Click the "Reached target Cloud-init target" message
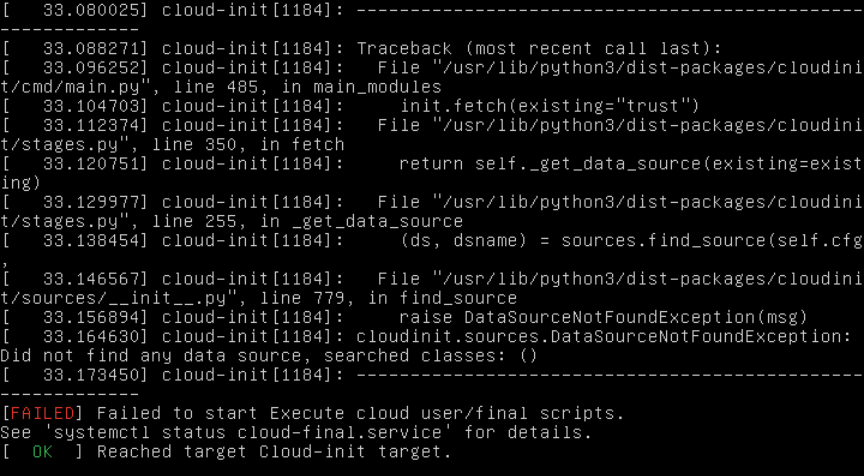Viewport: 864px width, 476px height. (x=274, y=452)
